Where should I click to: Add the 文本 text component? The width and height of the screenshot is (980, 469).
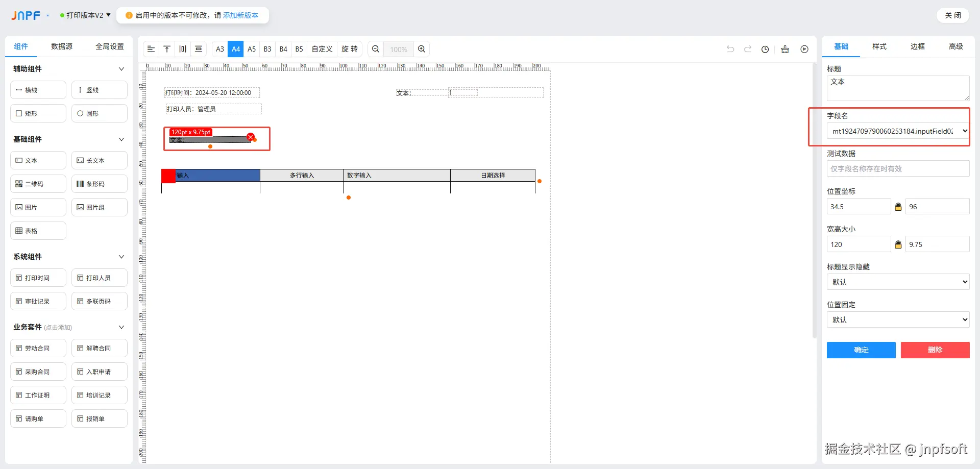point(38,160)
